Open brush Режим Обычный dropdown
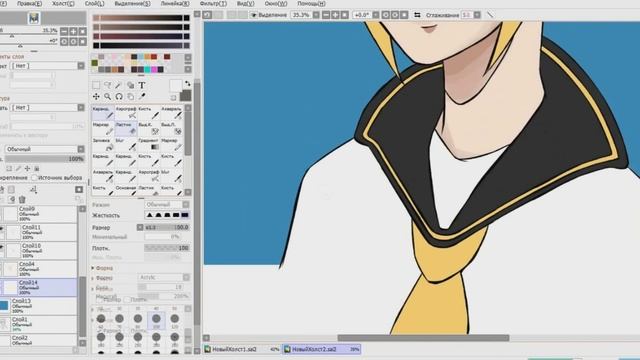 pyautogui.click(x=167, y=204)
